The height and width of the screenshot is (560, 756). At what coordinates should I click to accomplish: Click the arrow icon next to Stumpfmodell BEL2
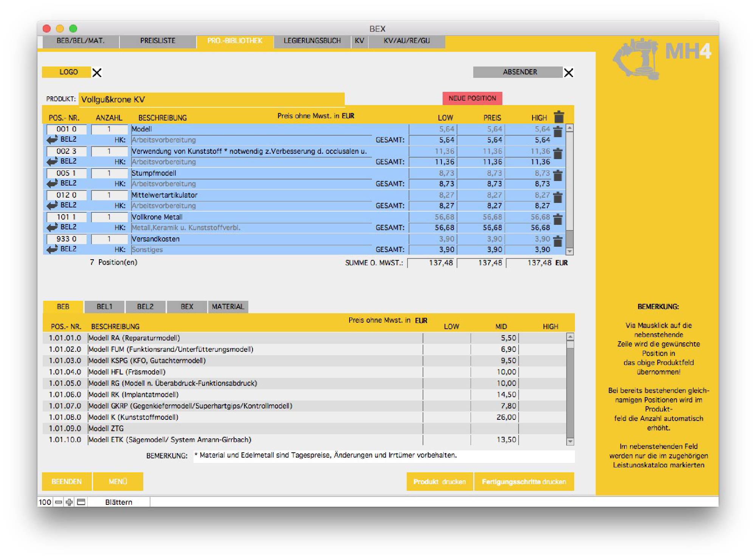pyautogui.click(x=52, y=184)
